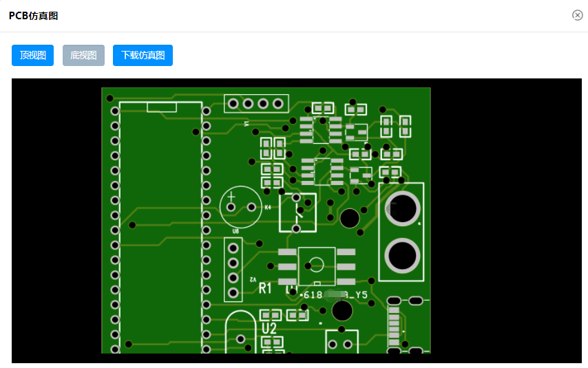The width and height of the screenshot is (588, 368).
Task: Click the lower large gray-ringed terminal hole
Action: [x=402, y=255]
